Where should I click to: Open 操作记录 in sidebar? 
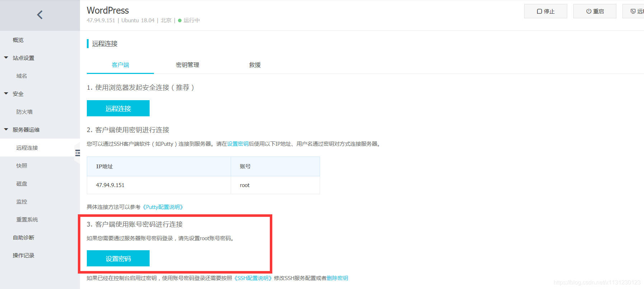point(24,255)
